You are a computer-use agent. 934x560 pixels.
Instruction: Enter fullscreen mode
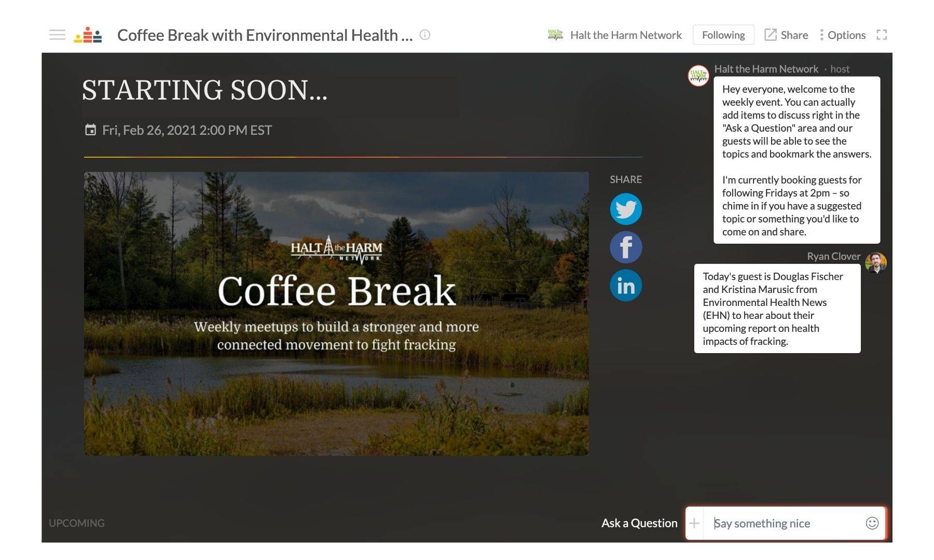click(x=882, y=35)
